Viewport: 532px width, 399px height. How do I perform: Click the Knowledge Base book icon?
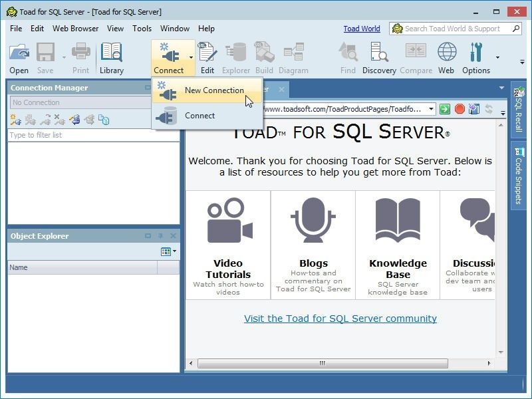[x=398, y=221]
